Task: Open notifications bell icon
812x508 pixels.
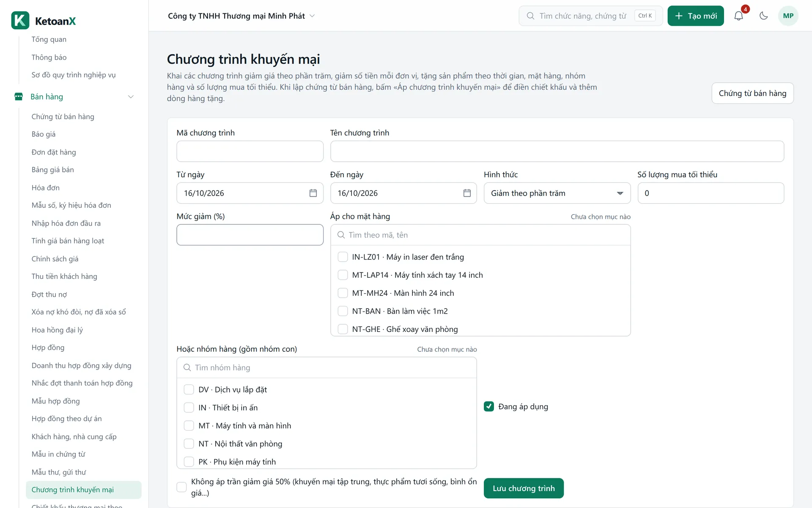Action: click(x=738, y=16)
